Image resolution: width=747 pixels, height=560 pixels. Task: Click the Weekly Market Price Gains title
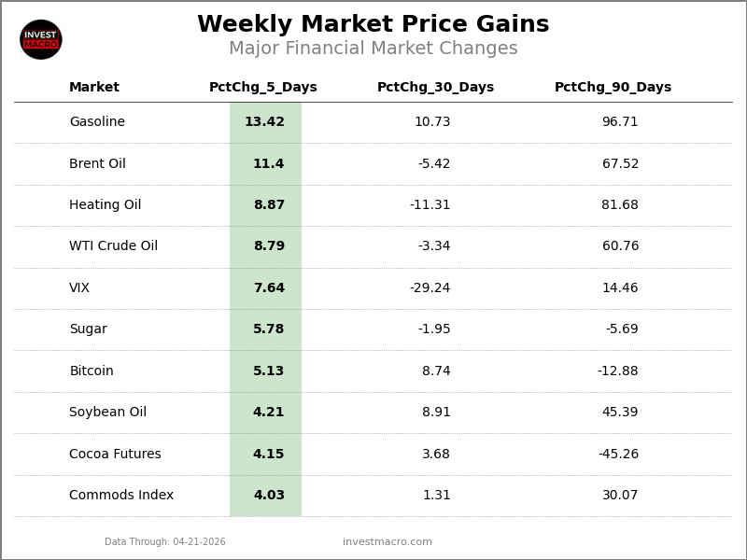point(373,25)
